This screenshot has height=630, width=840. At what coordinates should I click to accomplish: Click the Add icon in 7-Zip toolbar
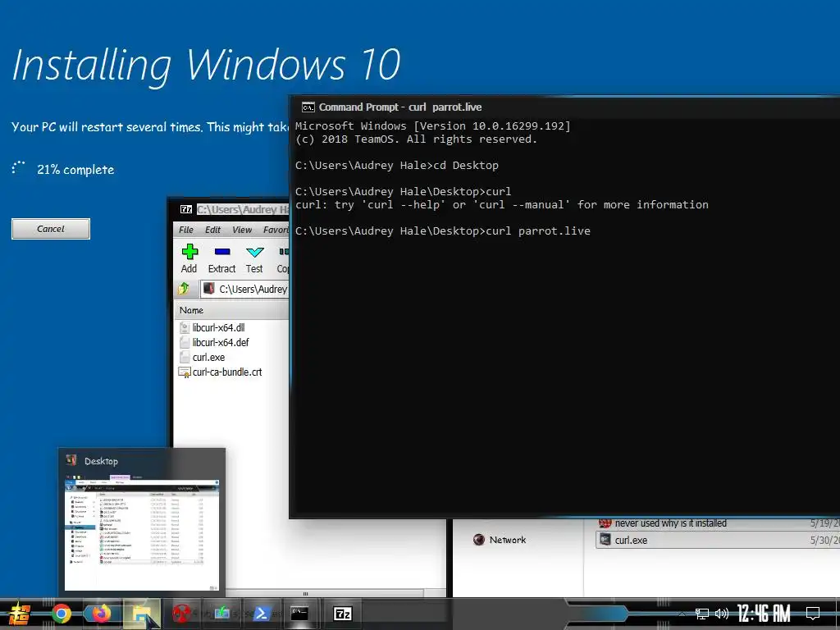click(189, 252)
